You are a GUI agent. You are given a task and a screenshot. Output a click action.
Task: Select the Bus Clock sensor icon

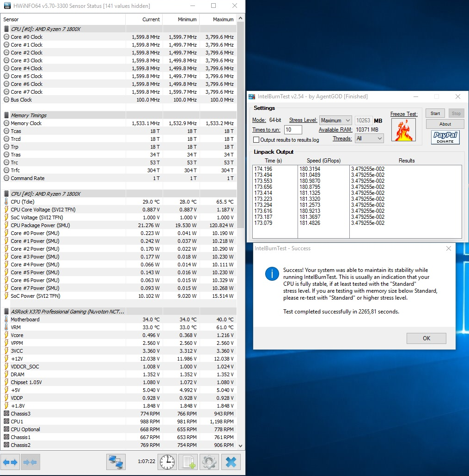pyautogui.click(x=6, y=100)
